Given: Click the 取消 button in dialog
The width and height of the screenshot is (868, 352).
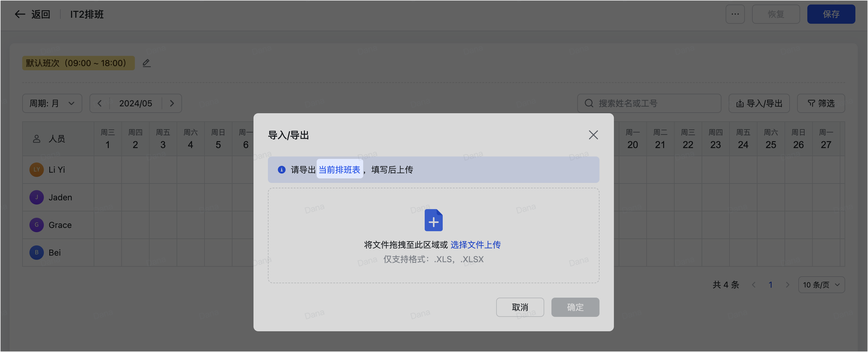Looking at the screenshot, I should pos(520,307).
